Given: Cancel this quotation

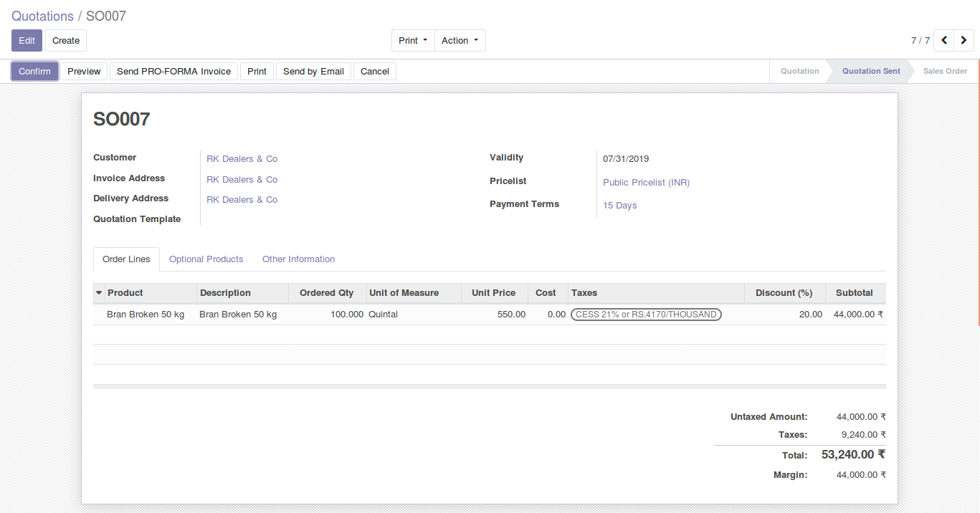Looking at the screenshot, I should pos(374,72).
